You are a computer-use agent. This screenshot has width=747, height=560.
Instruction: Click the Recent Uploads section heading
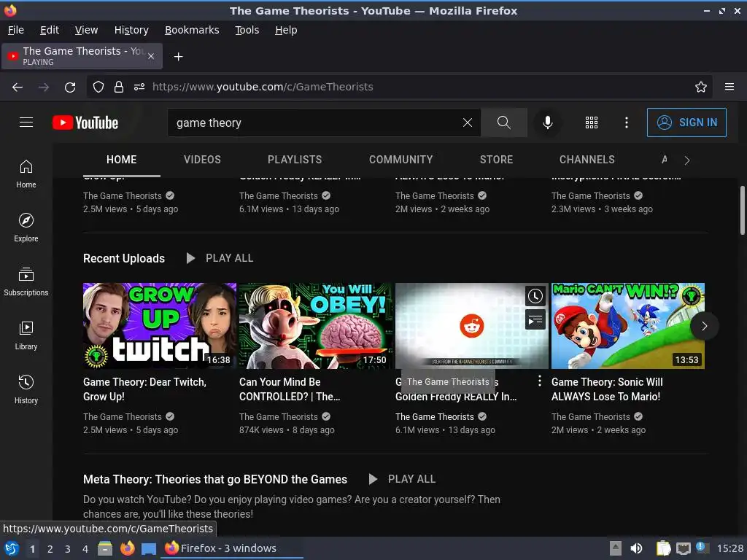pyautogui.click(x=124, y=258)
